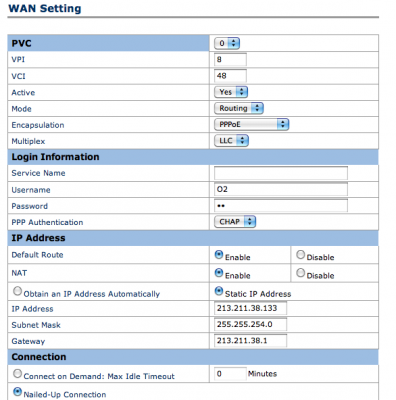Click the 'PVC' header label

21,43
